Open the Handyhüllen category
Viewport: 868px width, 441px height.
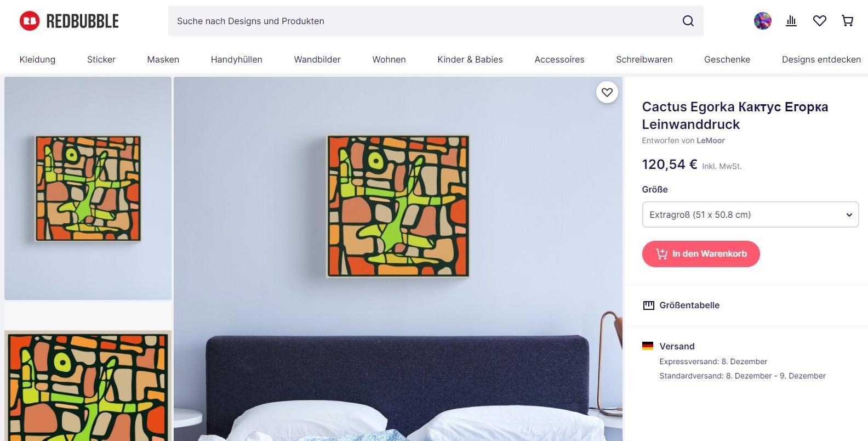(237, 59)
